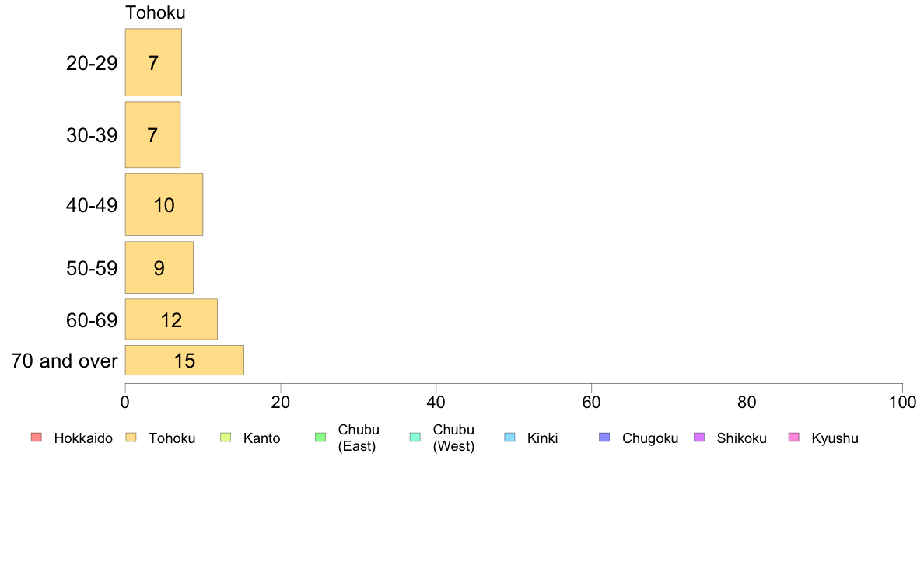Click the 20-29 bar showing 7

point(153,62)
